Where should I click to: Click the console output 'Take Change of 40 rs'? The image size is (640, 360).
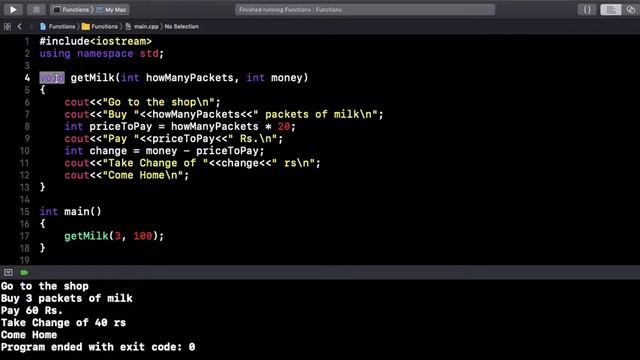point(63,323)
